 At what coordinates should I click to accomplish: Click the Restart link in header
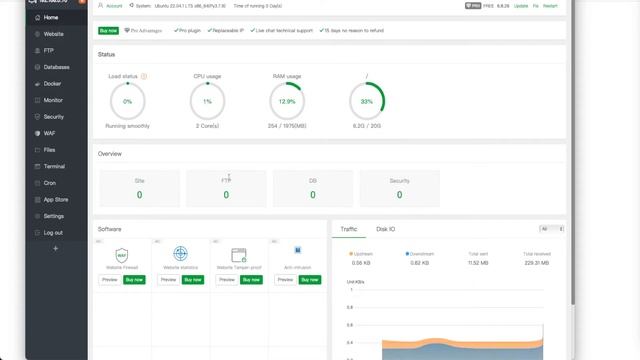[550, 6]
